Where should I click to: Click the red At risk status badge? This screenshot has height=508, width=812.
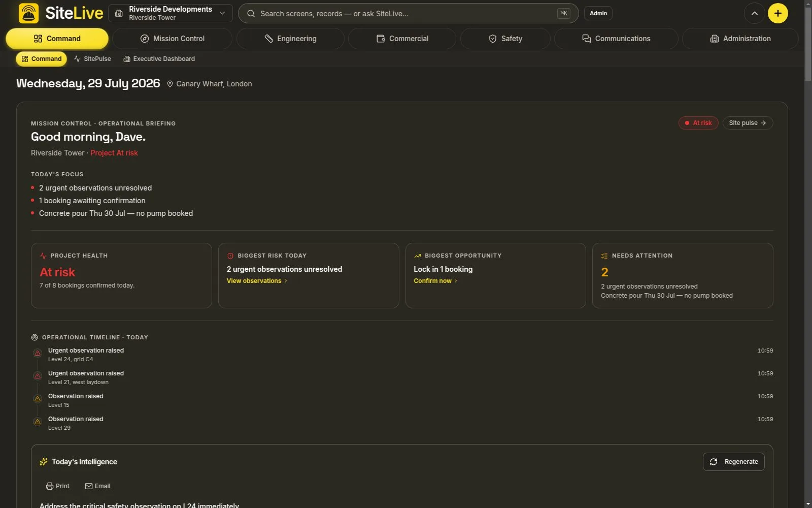pos(698,123)
